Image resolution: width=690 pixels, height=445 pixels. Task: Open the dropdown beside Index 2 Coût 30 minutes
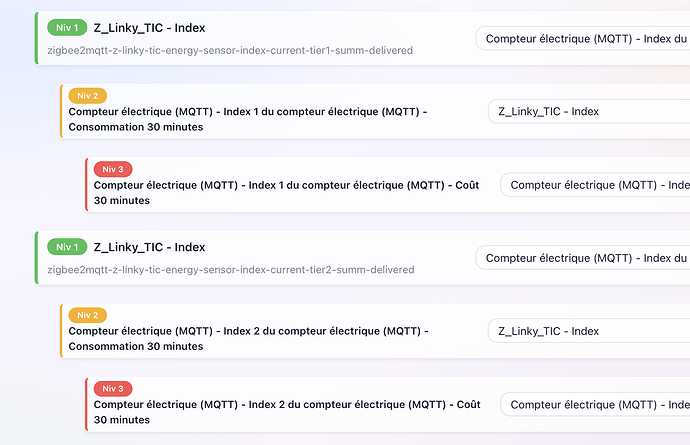coord(595,405)
